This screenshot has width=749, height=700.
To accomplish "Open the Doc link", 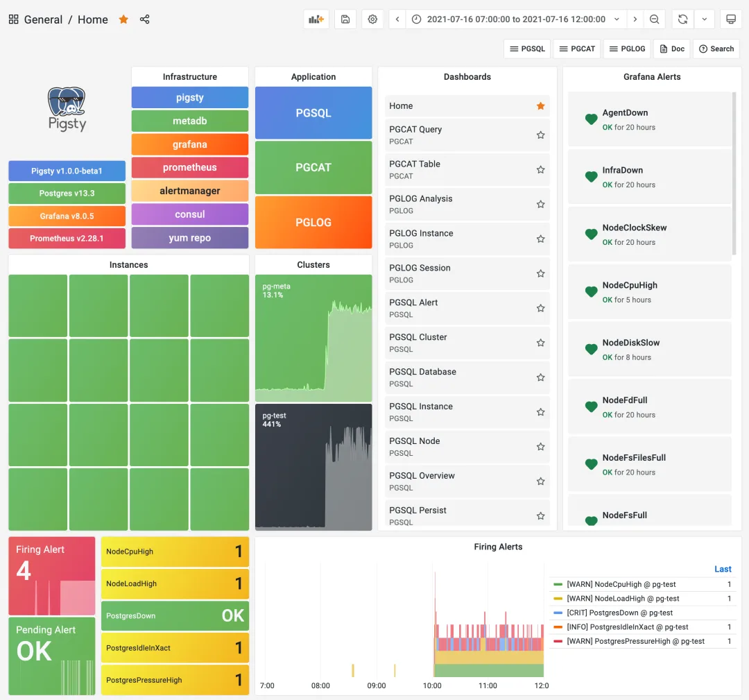I will 671,49.
